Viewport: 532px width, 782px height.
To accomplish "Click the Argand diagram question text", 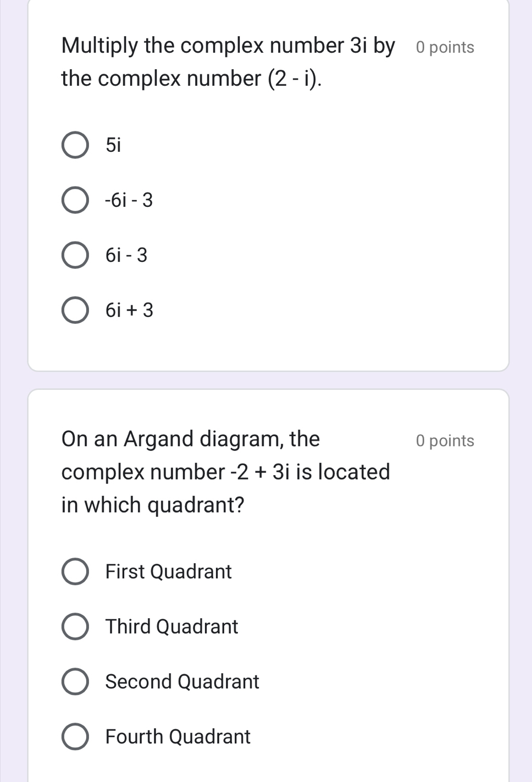I will [x=225, y=472].
